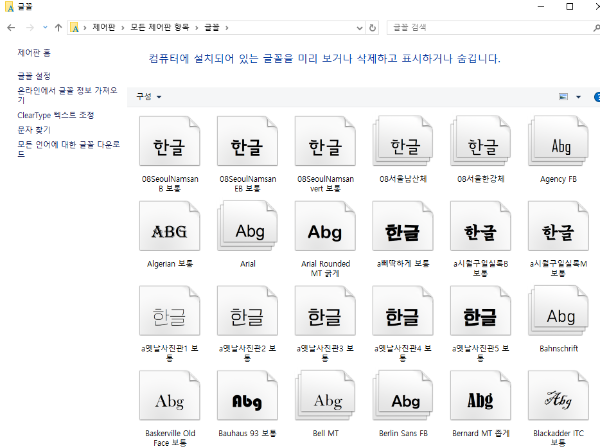Open the 구성 organize dropdown
Image resolution: width=600 pixels, height=447 pixels.
pos(149,96)
